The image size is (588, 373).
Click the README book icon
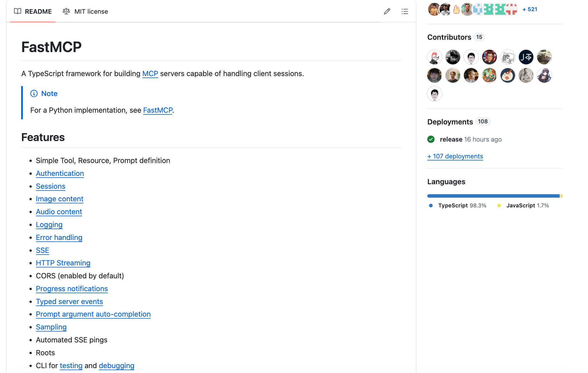18,11
